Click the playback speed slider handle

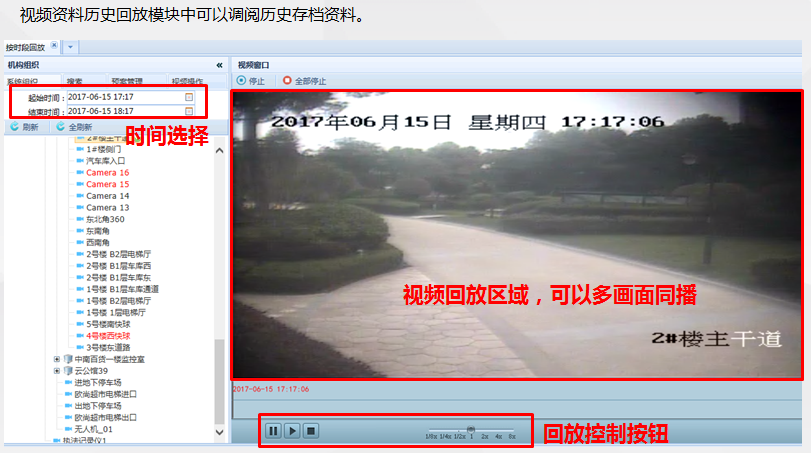(471, 429)
